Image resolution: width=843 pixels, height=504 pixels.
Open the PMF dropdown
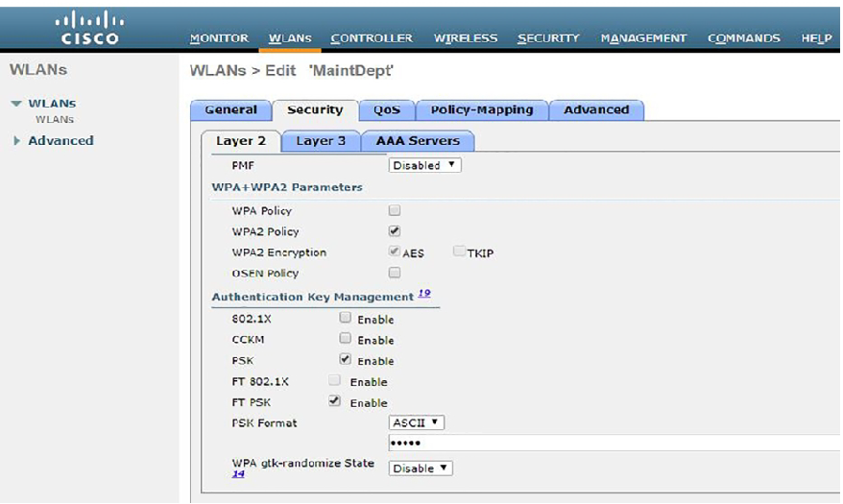point(424,165)
